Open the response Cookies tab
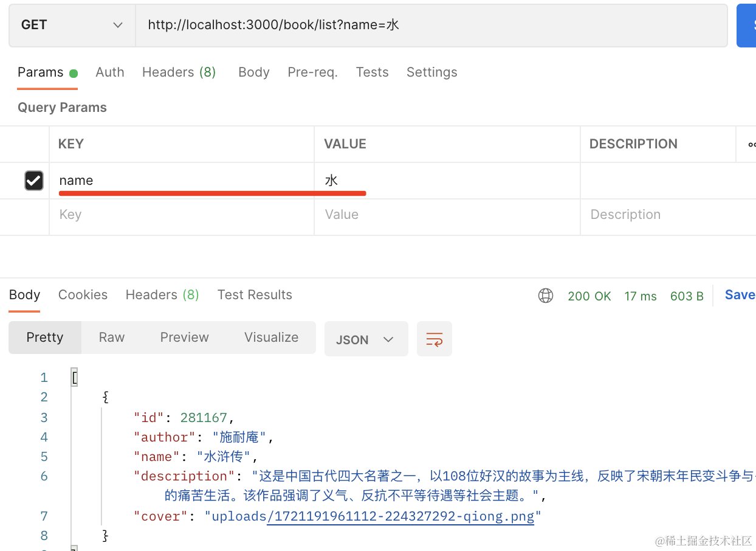 [83, 295]
